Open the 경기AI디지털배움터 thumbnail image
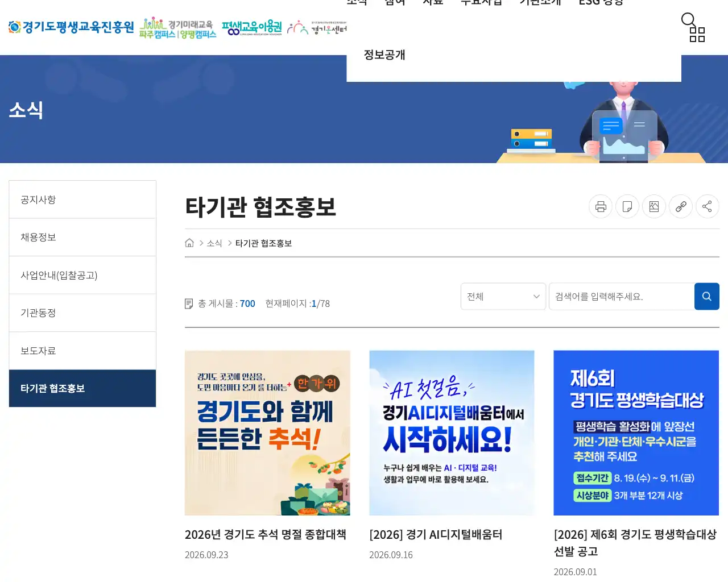The height and width of the screenshot is (582, 728). pos(452,433)
